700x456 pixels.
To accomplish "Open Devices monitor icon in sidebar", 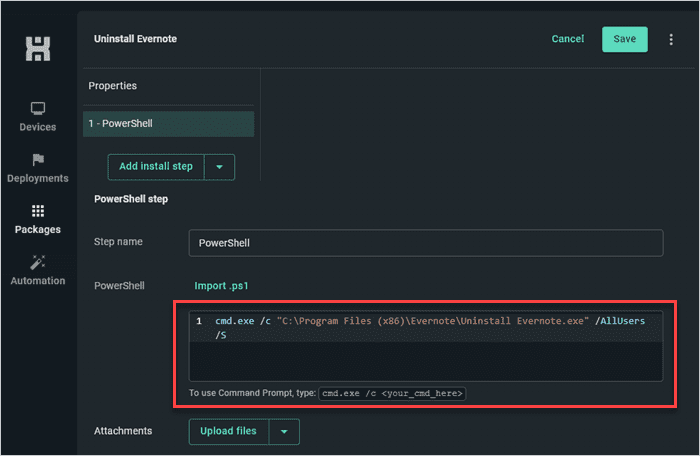I will (38, 109).
